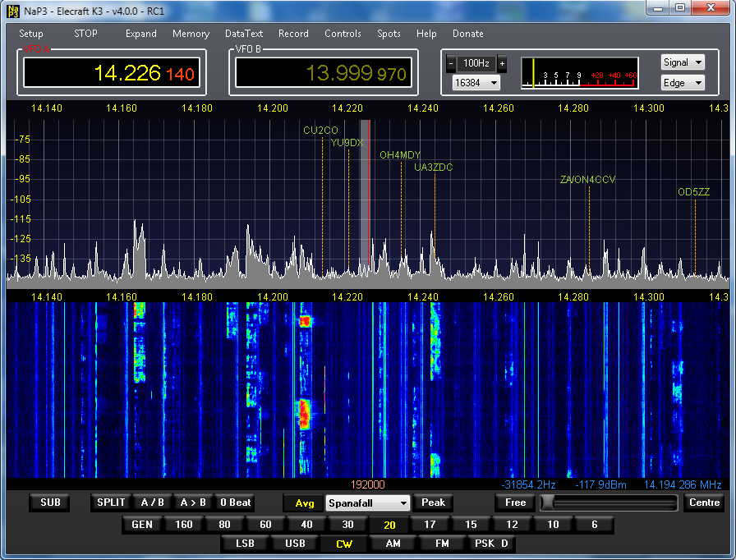Click the pan slider handle beside Free

pyautogui.click(x=547, y=503)
